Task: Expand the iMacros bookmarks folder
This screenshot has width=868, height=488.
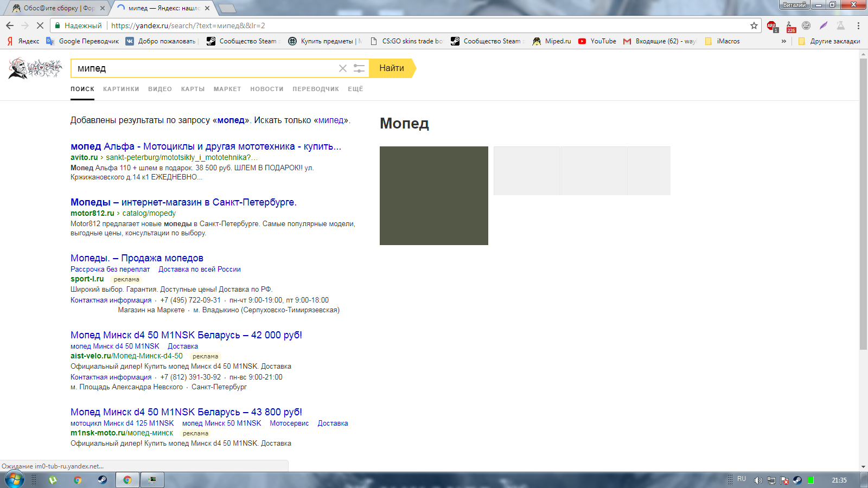Action: click(722, 41)
